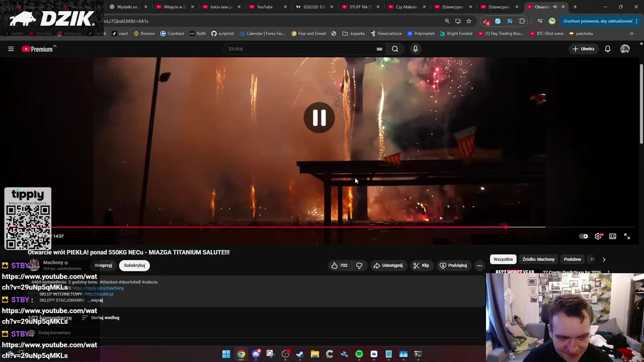Select Wszystkie filter chip
This screenshot has height=362, width=644.
click(503, 259)
